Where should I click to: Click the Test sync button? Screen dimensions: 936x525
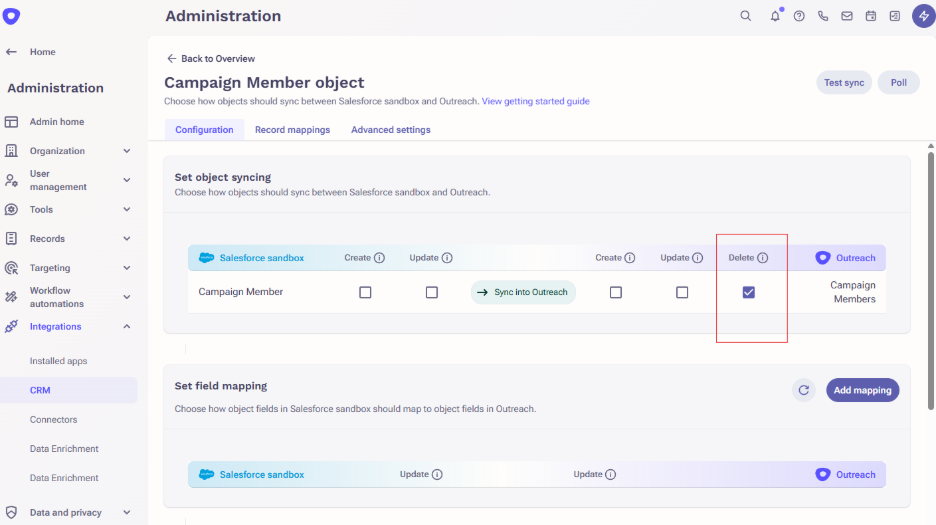click(844, 82)
